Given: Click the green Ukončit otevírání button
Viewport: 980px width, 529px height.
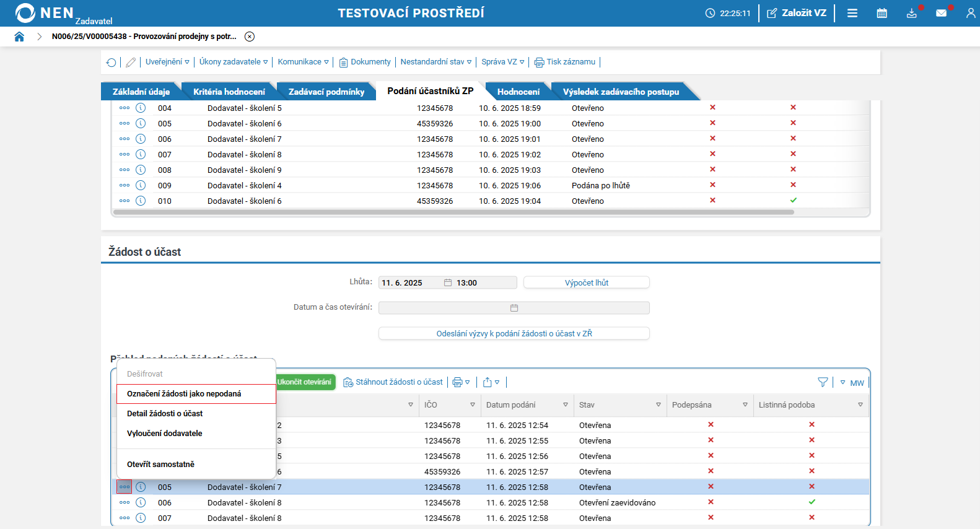Looking at the screenshot, I should [305, 382].
